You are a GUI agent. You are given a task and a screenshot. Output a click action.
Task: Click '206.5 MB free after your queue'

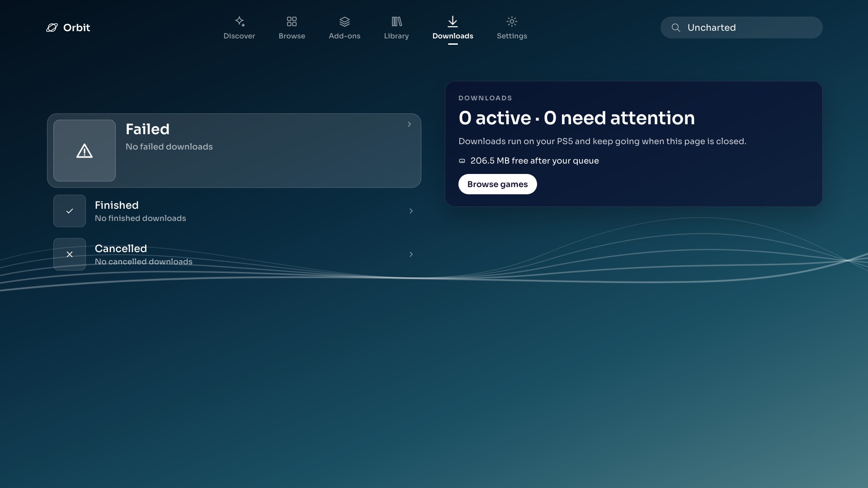pyautogui.click(x=534, y=161)
